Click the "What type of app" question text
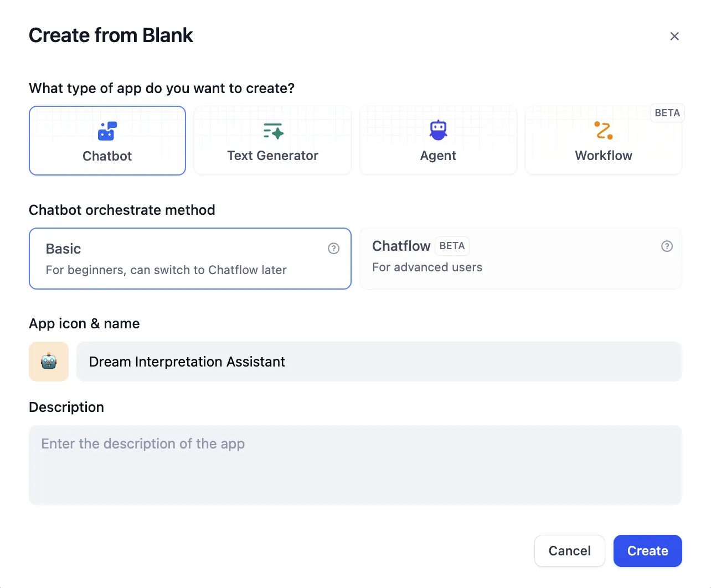This screenshot has width=711, height=588. [x=162, y=88]
